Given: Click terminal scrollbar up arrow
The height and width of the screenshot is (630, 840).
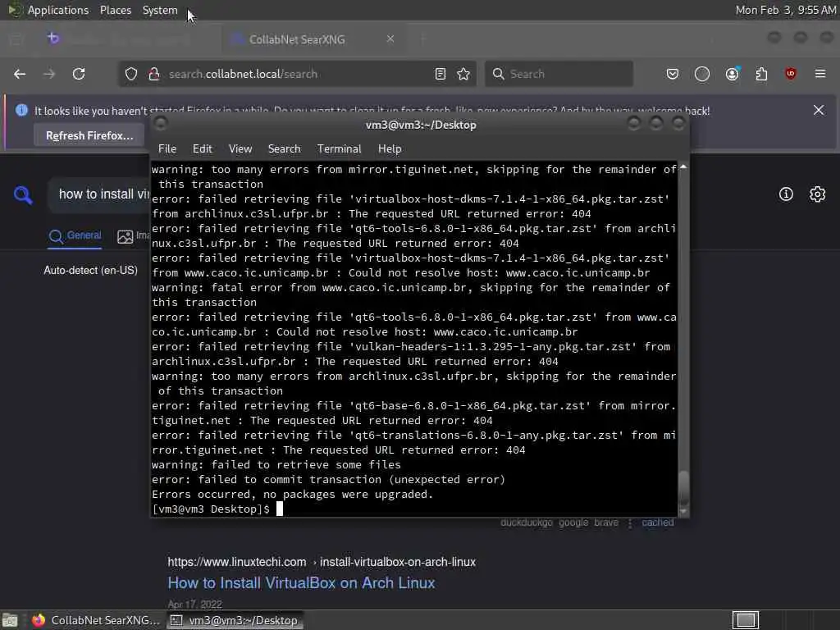Looking at the screenshot, I should [683, 167].
